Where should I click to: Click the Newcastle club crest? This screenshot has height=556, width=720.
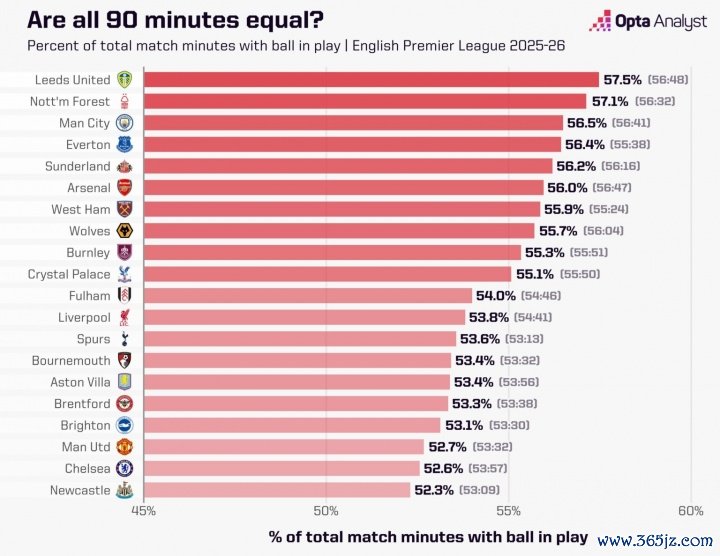125,490
